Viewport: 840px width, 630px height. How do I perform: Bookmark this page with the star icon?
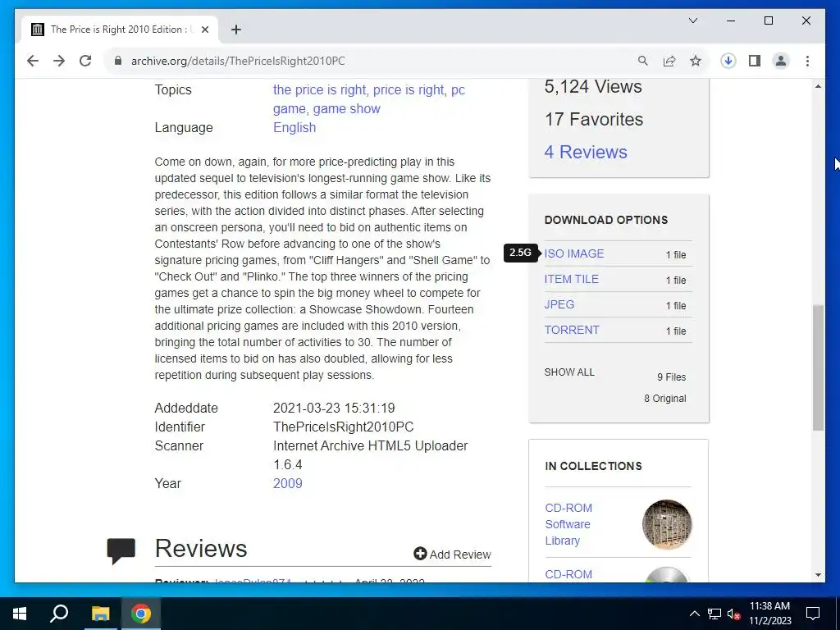point(696,61)
